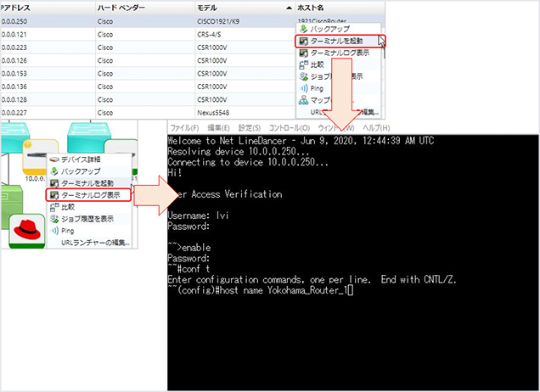
Task: Open the ヘルプ(H) menu in the terminal window
Action: (x=376, y=128)
